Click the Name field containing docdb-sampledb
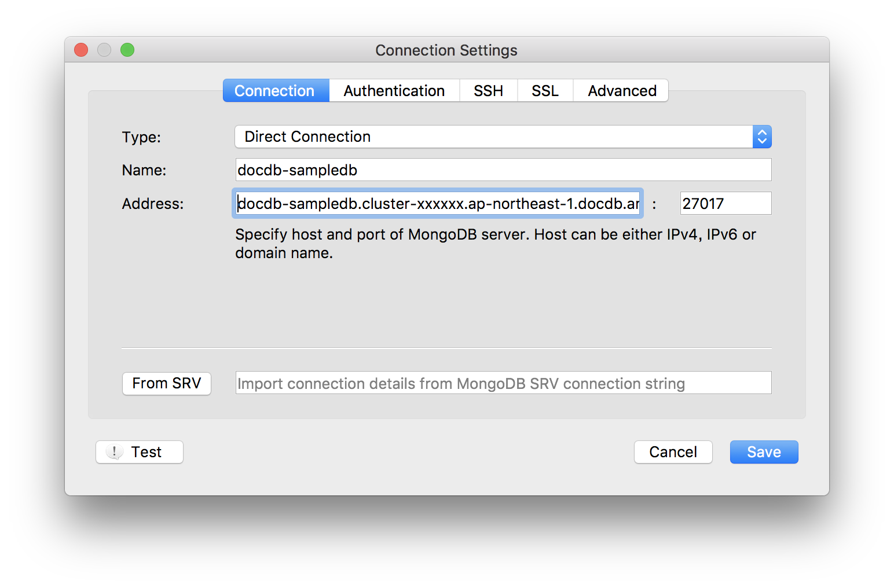 point(503,170)
